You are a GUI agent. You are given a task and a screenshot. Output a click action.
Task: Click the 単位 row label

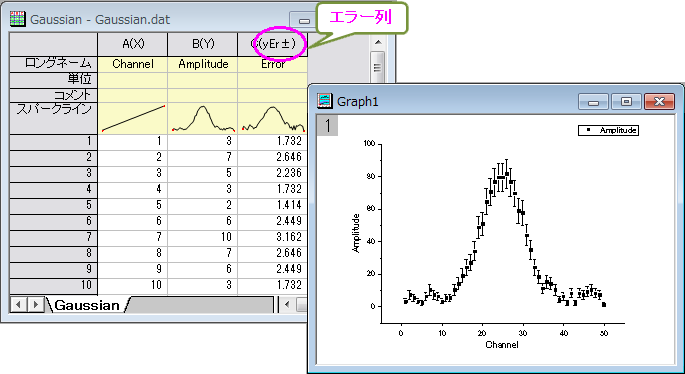coord(53,80)
